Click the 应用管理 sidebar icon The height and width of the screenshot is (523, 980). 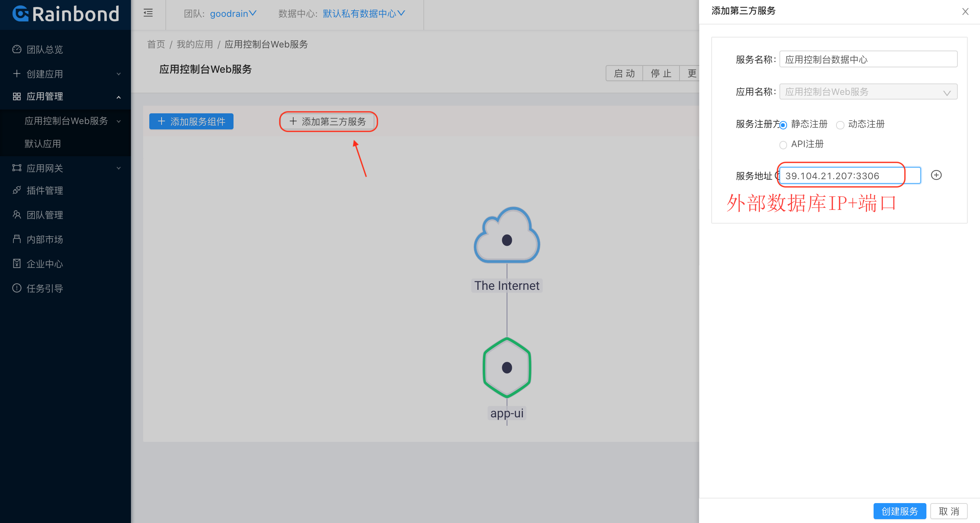coord(15,96)
